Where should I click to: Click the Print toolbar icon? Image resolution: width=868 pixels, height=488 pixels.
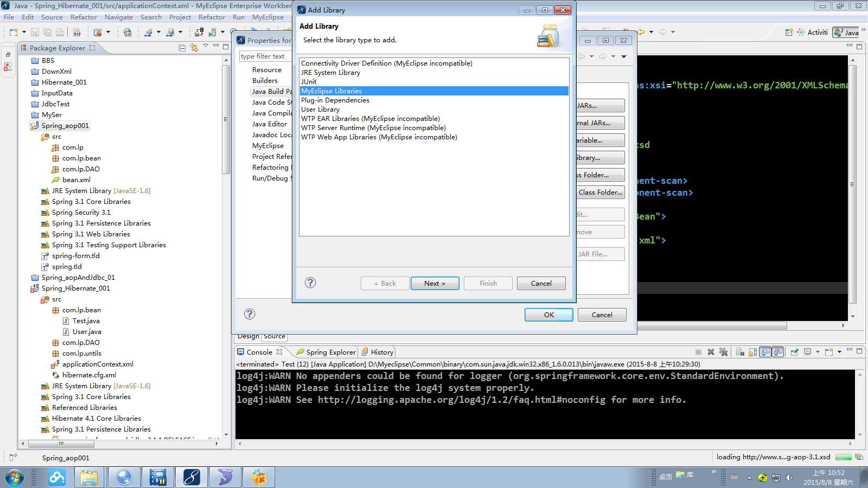(60, 32)
